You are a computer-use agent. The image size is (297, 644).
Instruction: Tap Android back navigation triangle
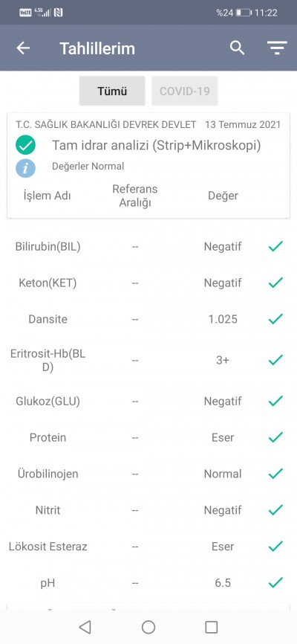(x=85, y=627)
